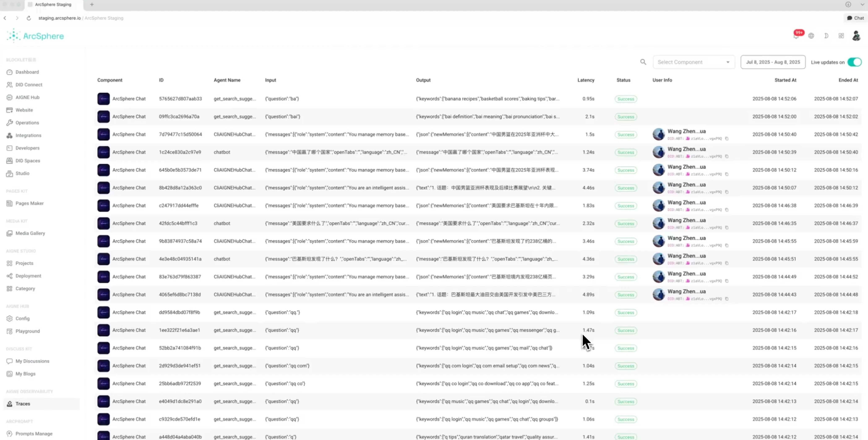868x440 pixels.
Task: Copy DID for trace 1c24ce830a2c97e9
Action: 727,156
